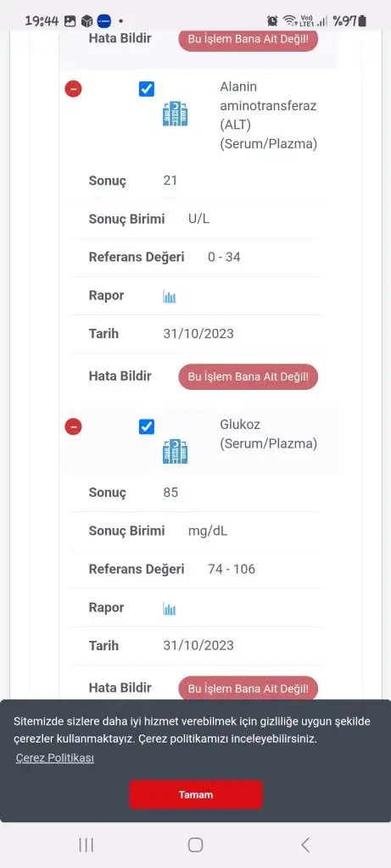Tap the Android home button icon
This screenshot has width=391, height=868.
195,845
